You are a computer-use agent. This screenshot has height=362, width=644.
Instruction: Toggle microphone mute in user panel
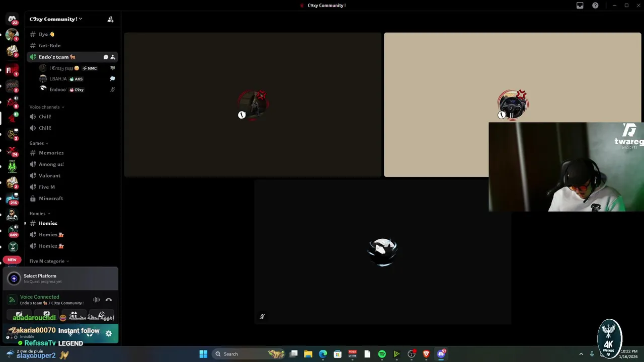coord(70,333)
